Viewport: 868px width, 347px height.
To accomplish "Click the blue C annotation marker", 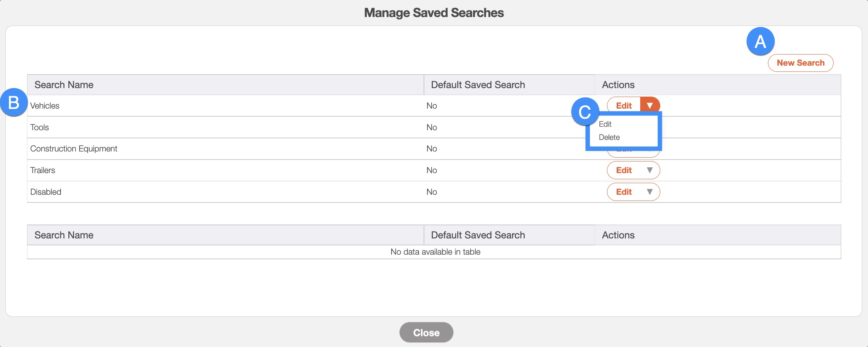I will (585, 112).
